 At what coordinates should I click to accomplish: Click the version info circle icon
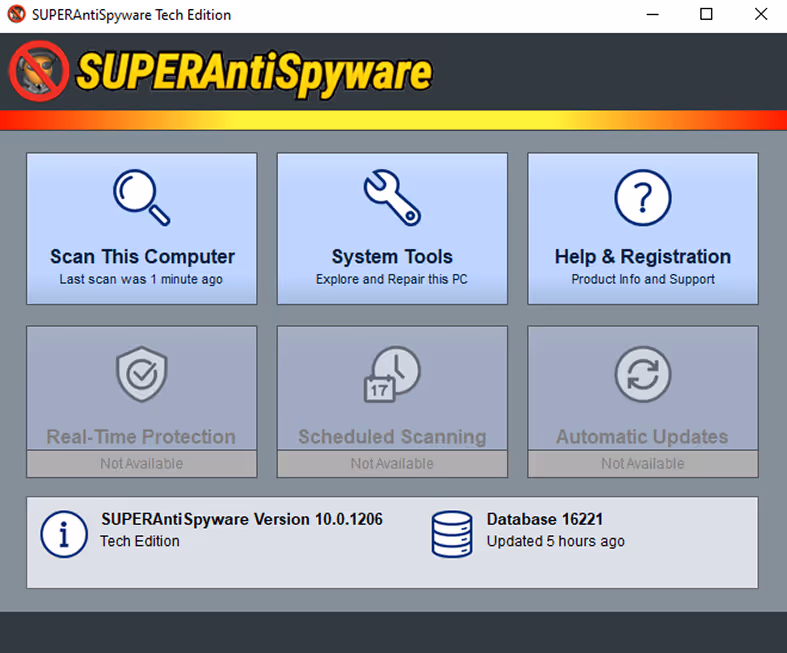pyautogui.click(x=64, y=534)
